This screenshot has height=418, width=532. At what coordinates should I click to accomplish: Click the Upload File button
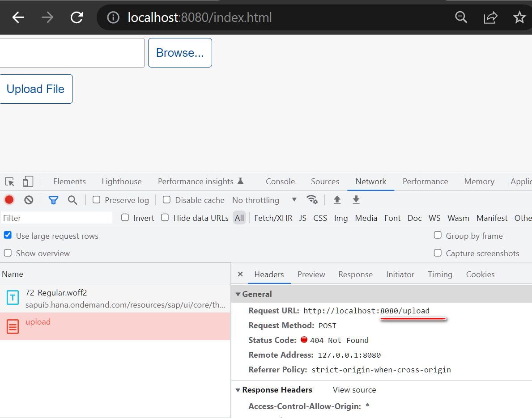tap(36, 89)
